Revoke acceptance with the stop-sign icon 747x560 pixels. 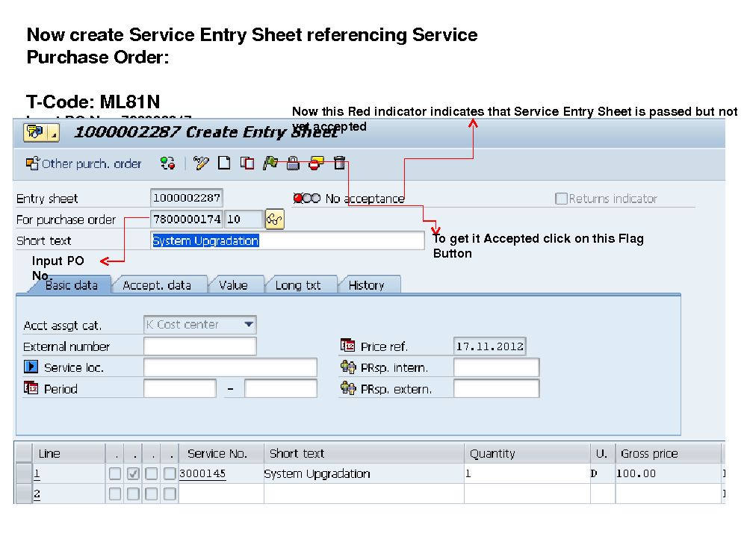(x=316, y=163)
